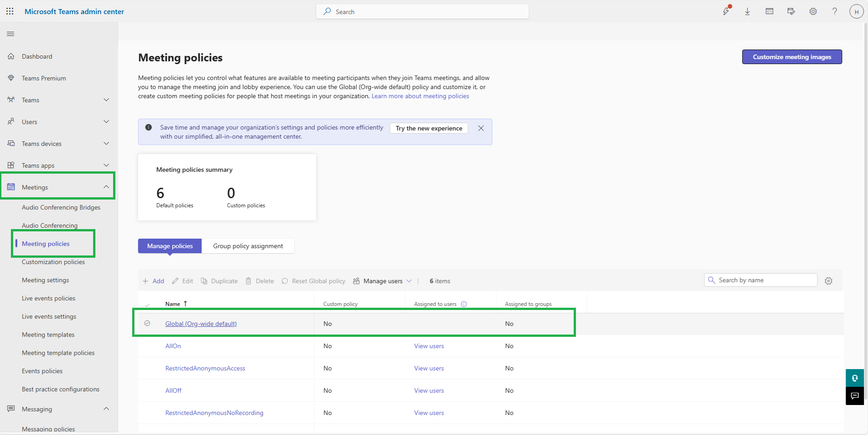Switch to Group policy assignment tab
Image resolution: width=868 pixels, height=435 pixels.
[x=248, y=246]
